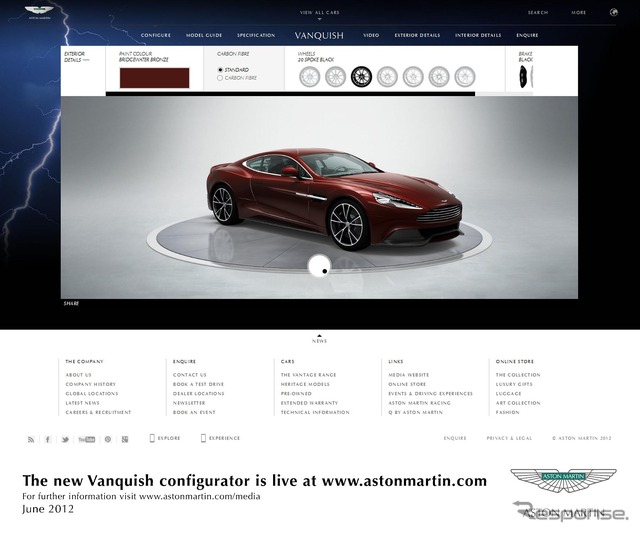Select Standard carbon fibre radio button
Screen dimensions: 640x533
[x=220, y=70]
